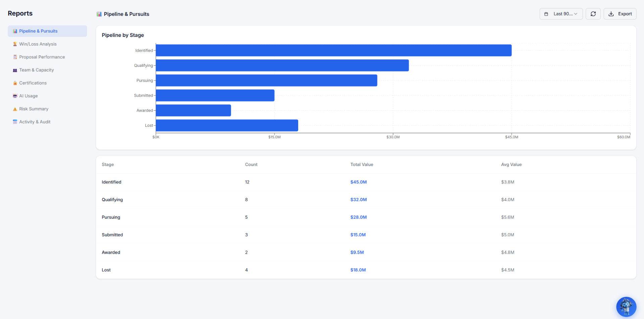Click the Identified row stage name in table

pyautogui.click(x=112, y=182)
